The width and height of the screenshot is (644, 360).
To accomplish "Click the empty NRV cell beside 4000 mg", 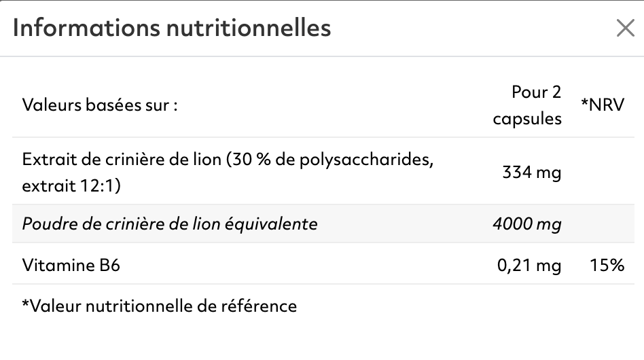I will coord(603,223).
